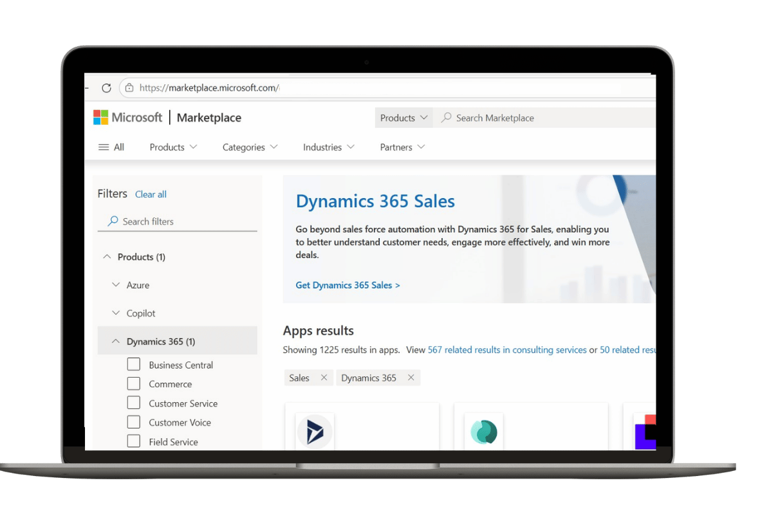This screenshot has height=532, width=760.
Task: Open the teal circular app icon card
Action: click(484, 432)
